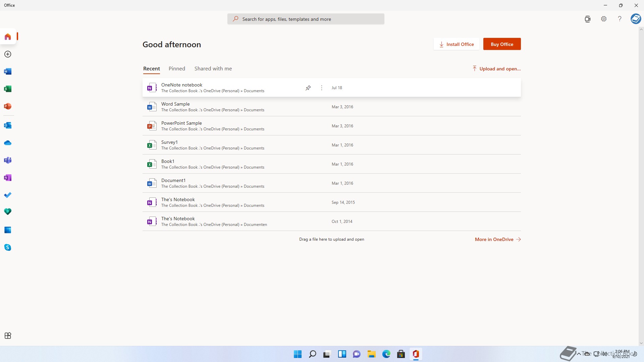Click the PowerPoint Sample file icon
This screenshot has width=644, height=362.
[x=152, y=126]
